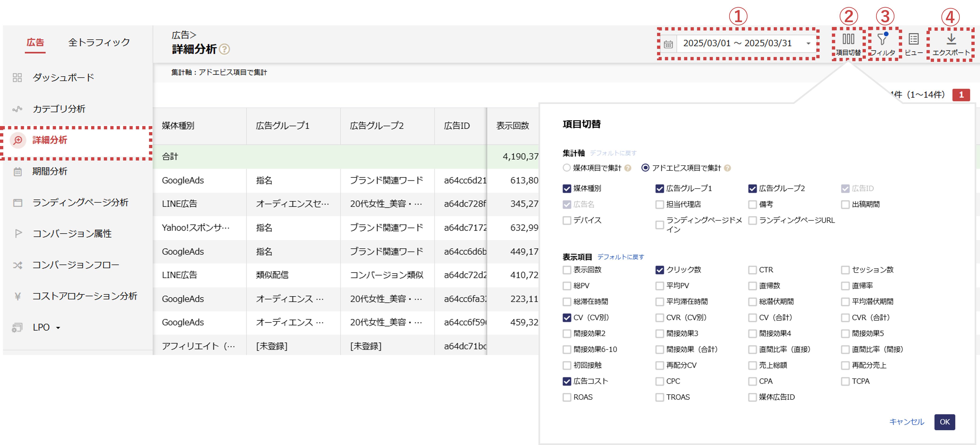Click the キャンセル link
Screen dimensions: 980x445
[907, 422]
